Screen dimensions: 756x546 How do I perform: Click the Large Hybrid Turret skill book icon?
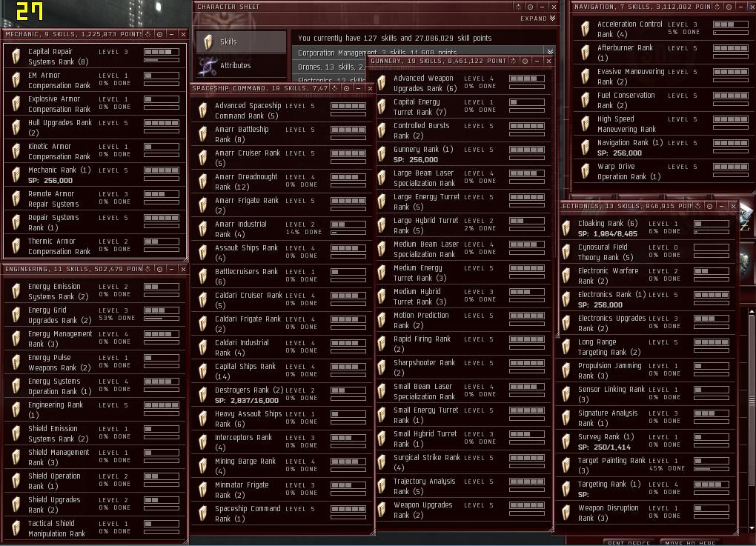(382, 225)
